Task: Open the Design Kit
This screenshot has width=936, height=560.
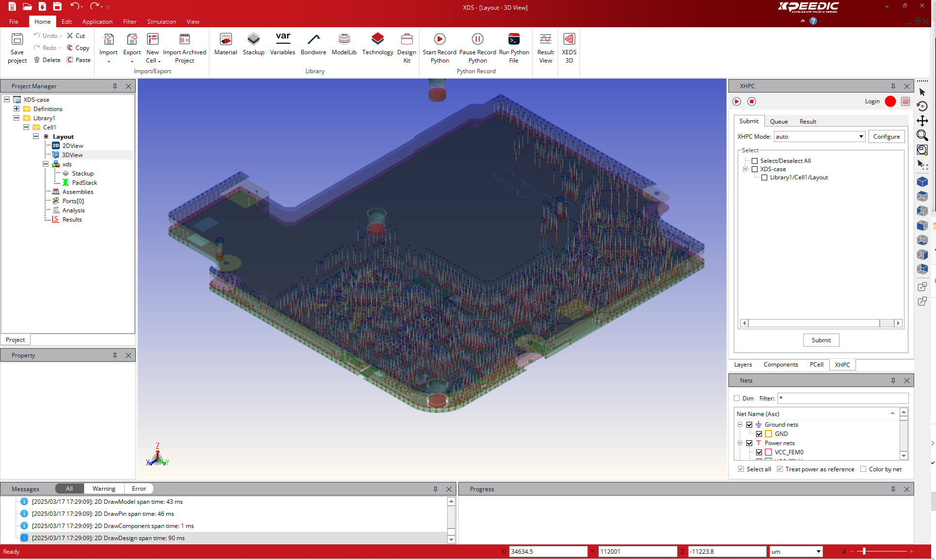Action: click(406, 48)
